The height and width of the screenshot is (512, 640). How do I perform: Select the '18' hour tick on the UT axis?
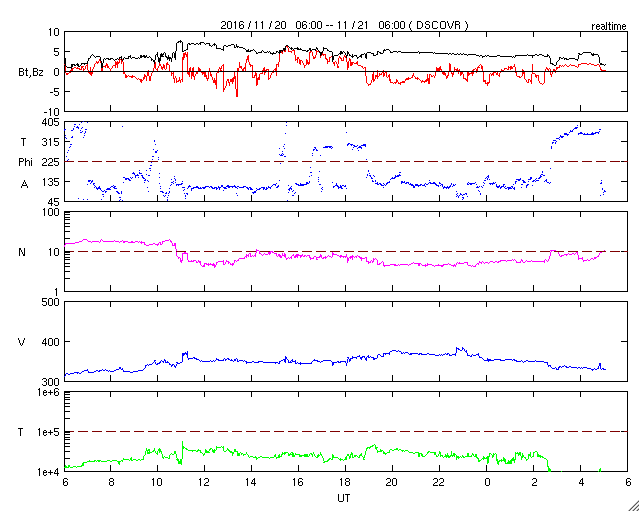[345, 483]
